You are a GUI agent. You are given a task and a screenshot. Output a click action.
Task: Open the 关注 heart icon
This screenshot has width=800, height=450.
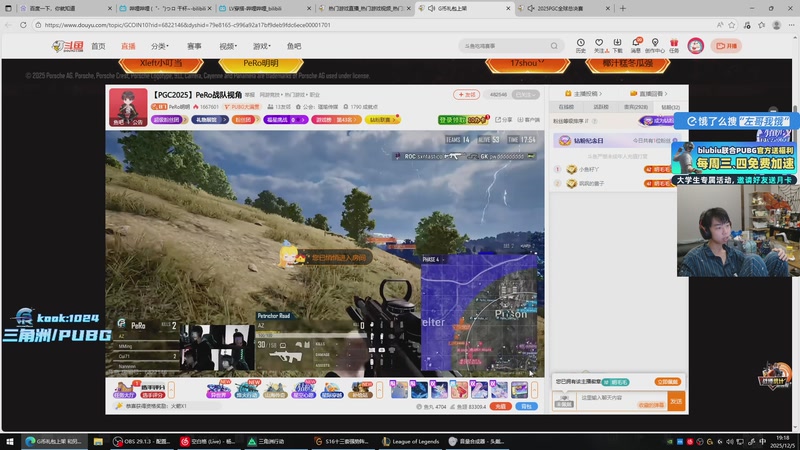point(599,45)
